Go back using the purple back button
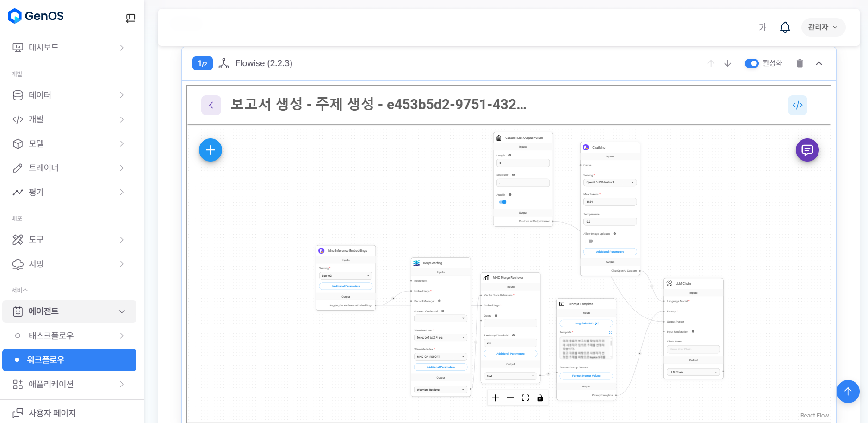The height and width of the screenshot is (423, 868). [x=211, y=105]
